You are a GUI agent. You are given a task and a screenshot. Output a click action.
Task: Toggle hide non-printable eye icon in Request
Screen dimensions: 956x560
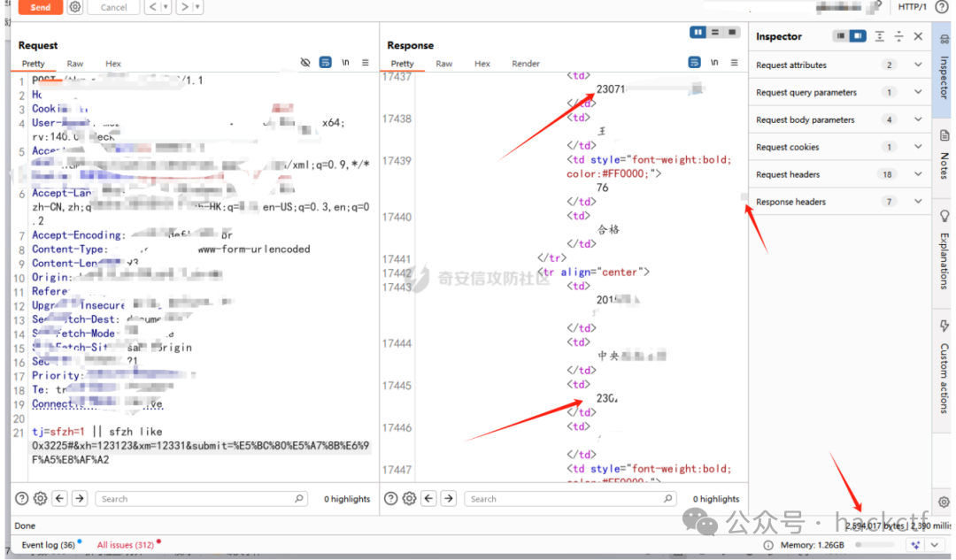tap(305, 63)
